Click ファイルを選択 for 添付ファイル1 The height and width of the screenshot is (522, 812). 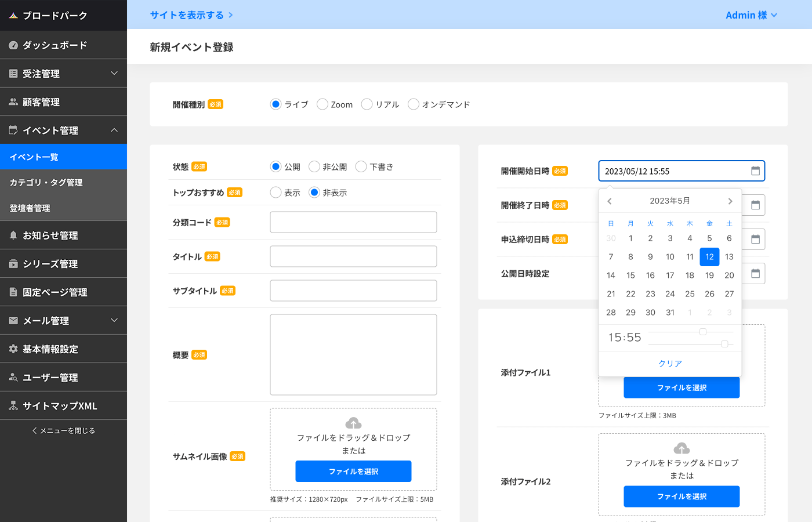click(681, 387)
